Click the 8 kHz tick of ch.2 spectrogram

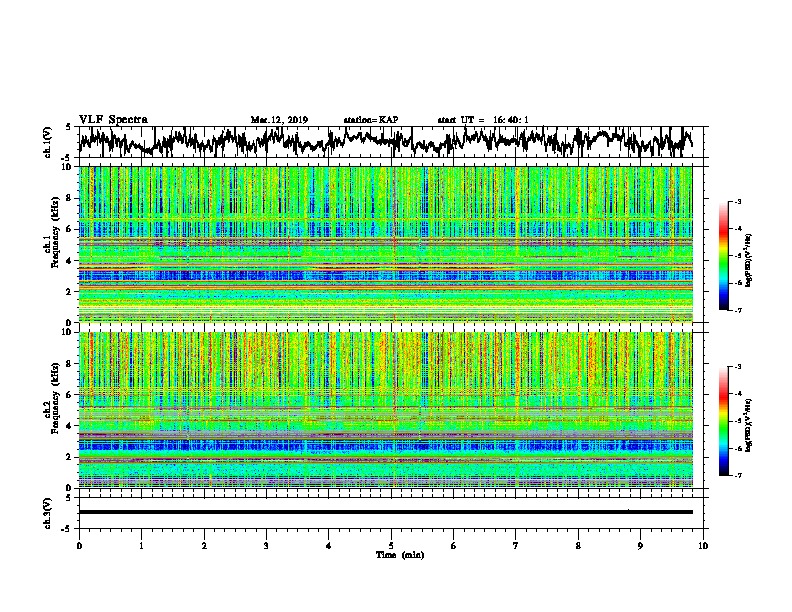tap(71, 364)
